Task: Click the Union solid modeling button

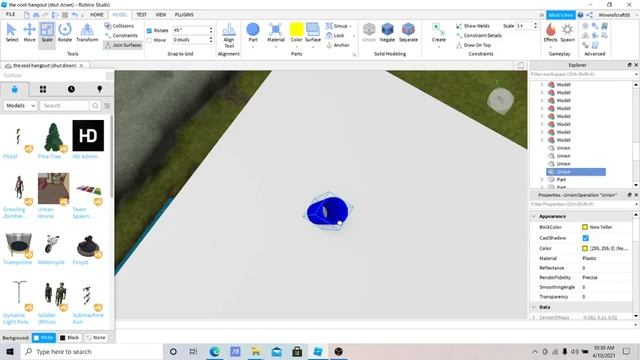Action: pos(369,33)
